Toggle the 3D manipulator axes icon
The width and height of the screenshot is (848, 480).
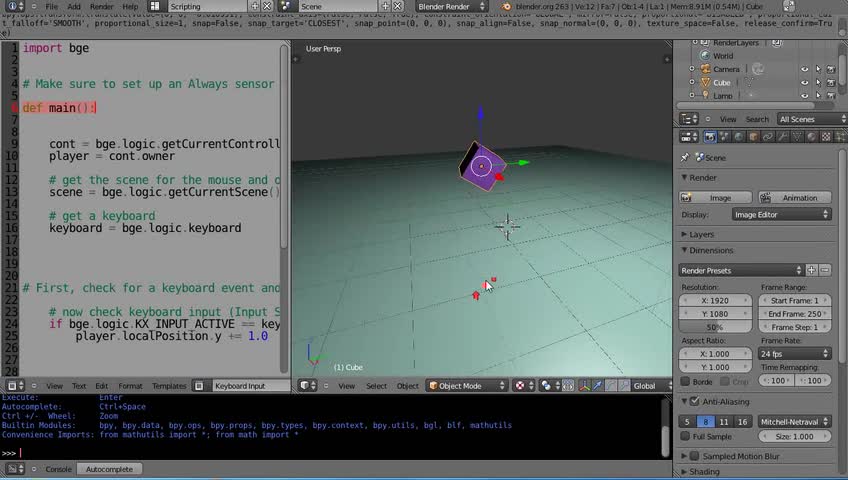[x=584, y=385]
